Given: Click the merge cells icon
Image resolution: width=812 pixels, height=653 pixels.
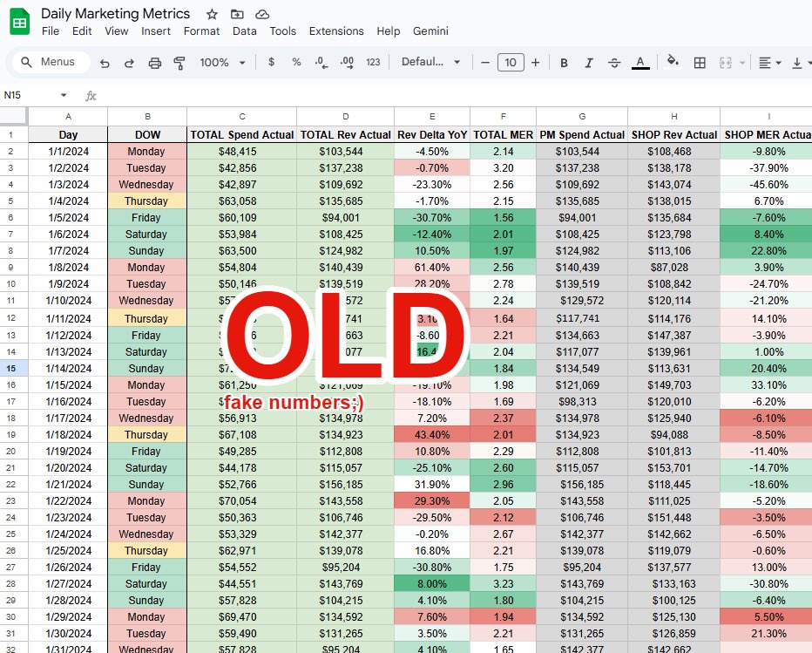Looking at the screenshot, I should tap(726, 63).
